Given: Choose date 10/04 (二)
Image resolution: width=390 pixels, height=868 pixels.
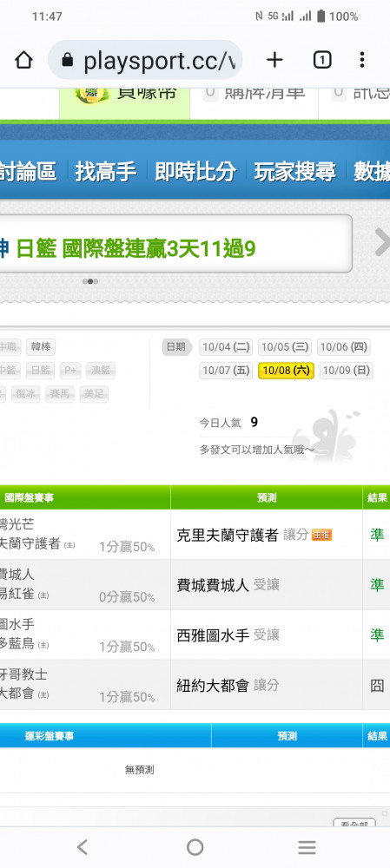Looking at the screenshot, I should [226, 348].
